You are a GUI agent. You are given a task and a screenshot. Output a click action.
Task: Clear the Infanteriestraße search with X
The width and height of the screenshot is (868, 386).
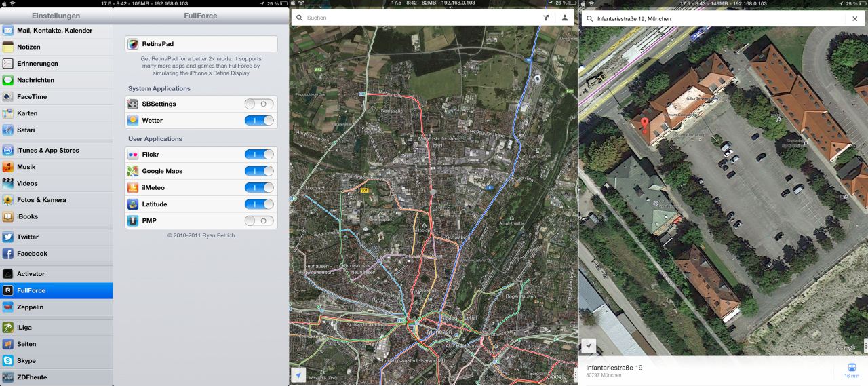tap(854, 19)
